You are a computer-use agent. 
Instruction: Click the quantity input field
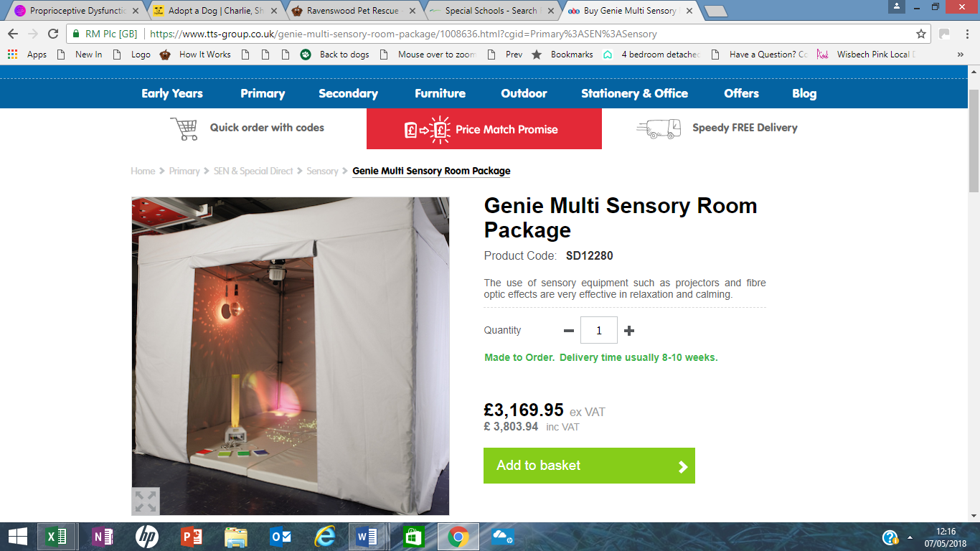[599, 330]
